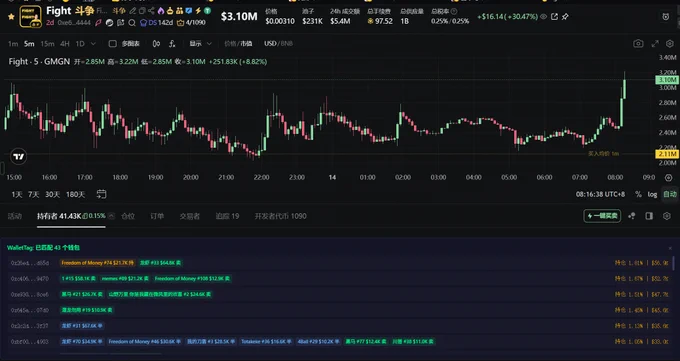Take a chart snapshot with camera icon
The height and width of the screenshot is (361, 680).
(x=638, y=43)
